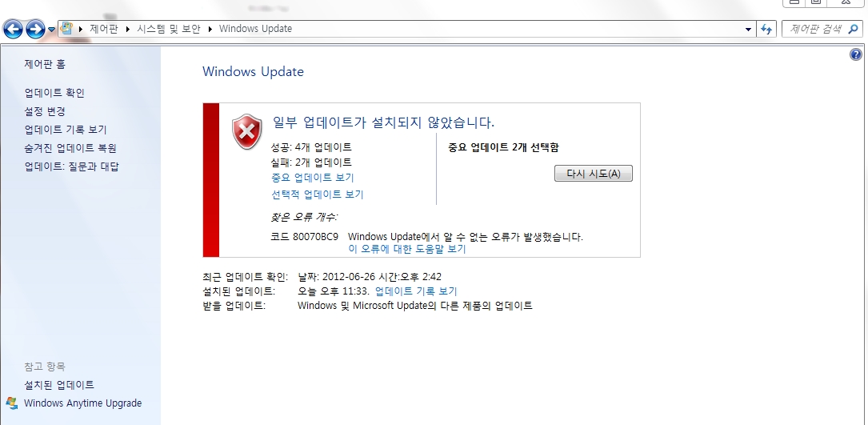The image size is (868, 425).
Task: Click the Windows Update page title
Action: click(253, 71)
